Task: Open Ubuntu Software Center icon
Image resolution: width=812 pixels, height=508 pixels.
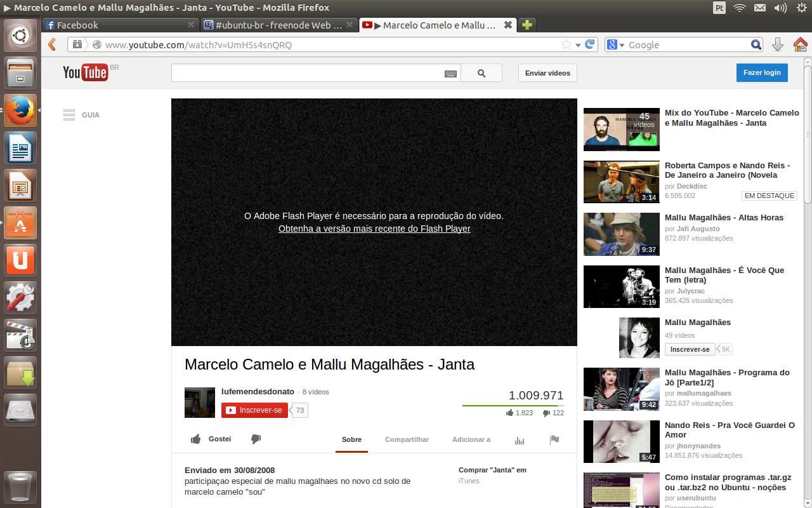Action: click(21, 223)
